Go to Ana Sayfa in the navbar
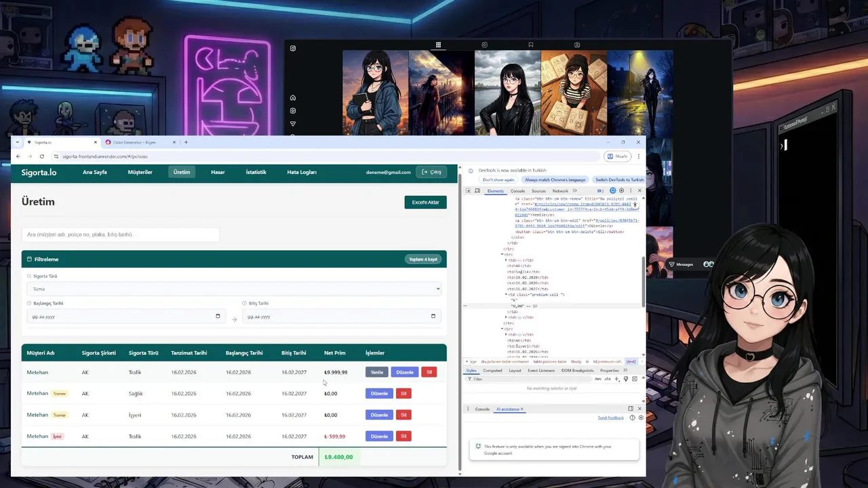 coord(95,172)
